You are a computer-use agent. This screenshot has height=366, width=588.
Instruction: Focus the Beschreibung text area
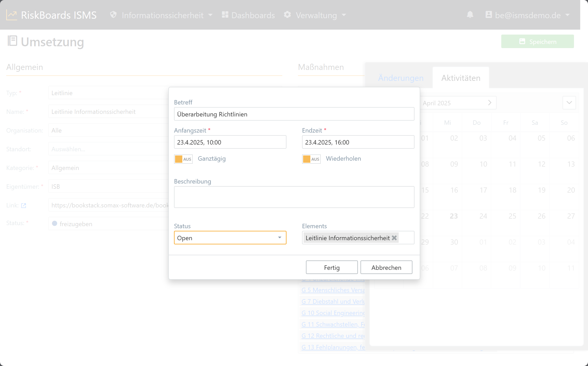(x=294, y=197)
